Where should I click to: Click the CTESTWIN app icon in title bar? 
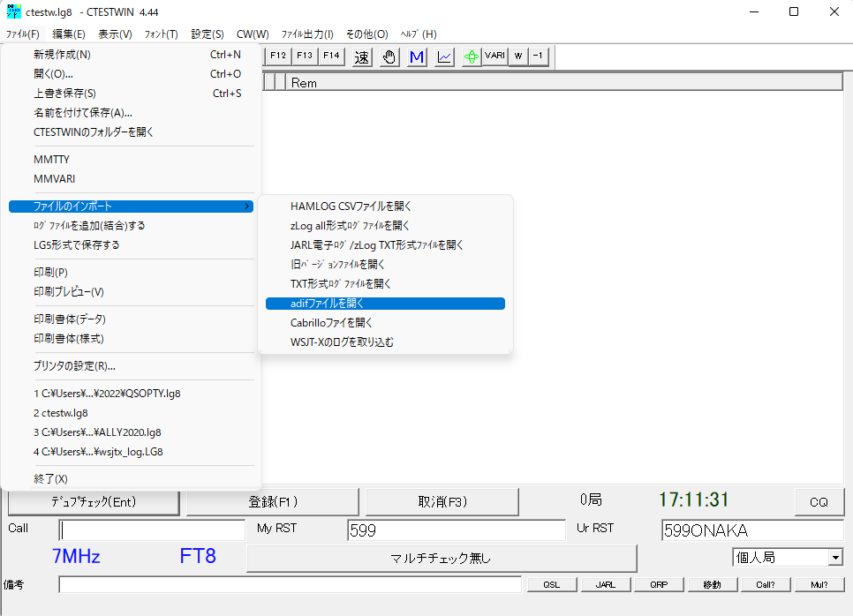click(13, 11)
